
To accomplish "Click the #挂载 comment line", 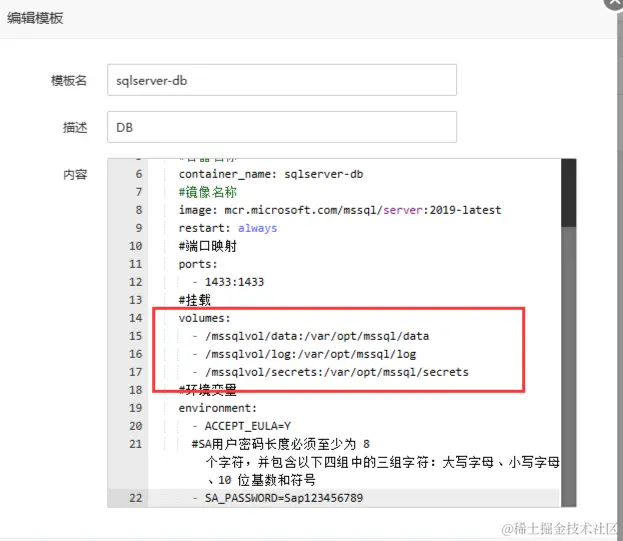I will (x=194, y=300).
